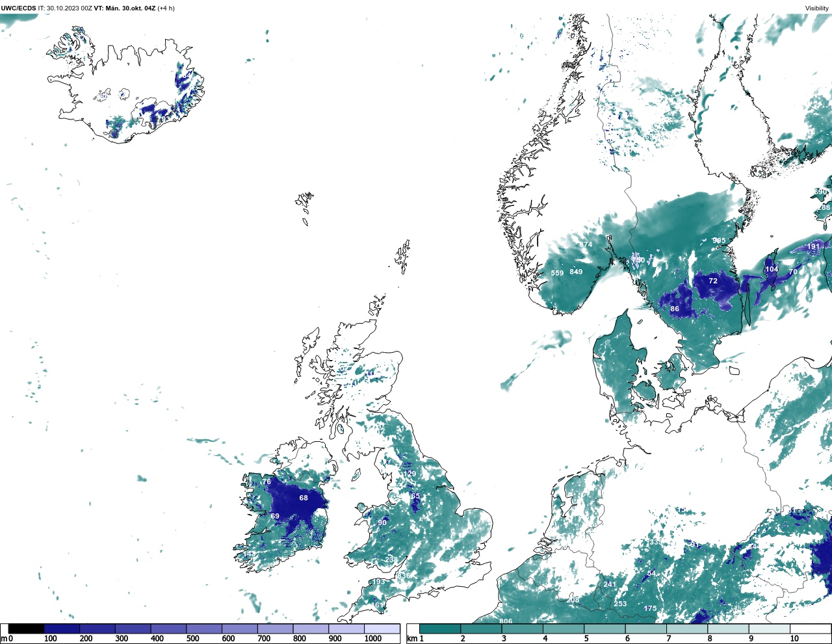
Task: Select the '104' value over the Baltic
Action: (x=772, y=269)
